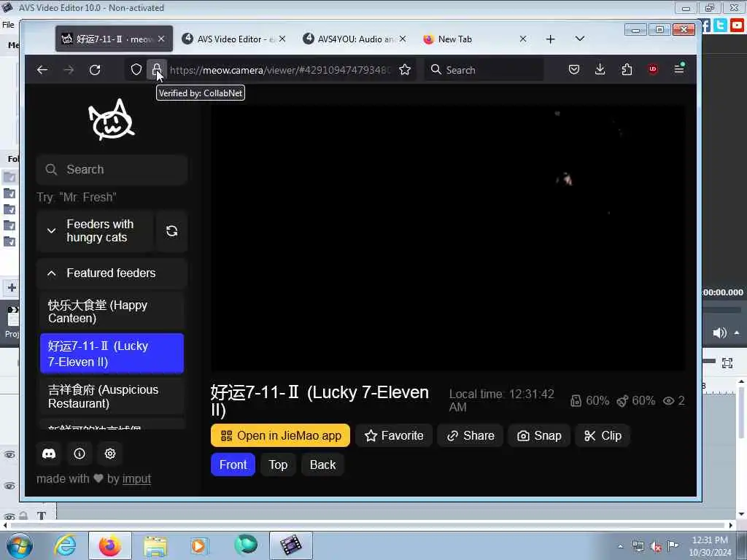This screenshot has height=560, width=747.
Task: Click the Action Center flag tray icon
Action: point(673,545)
